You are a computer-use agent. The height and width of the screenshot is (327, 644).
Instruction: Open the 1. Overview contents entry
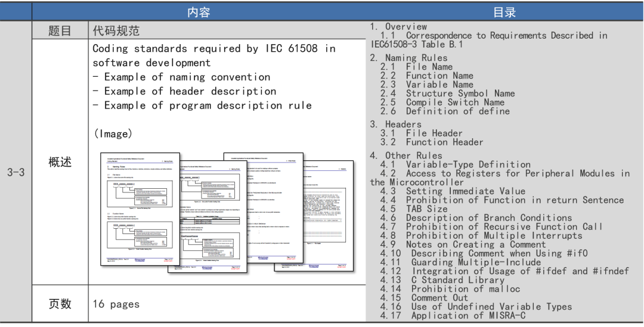398,27
